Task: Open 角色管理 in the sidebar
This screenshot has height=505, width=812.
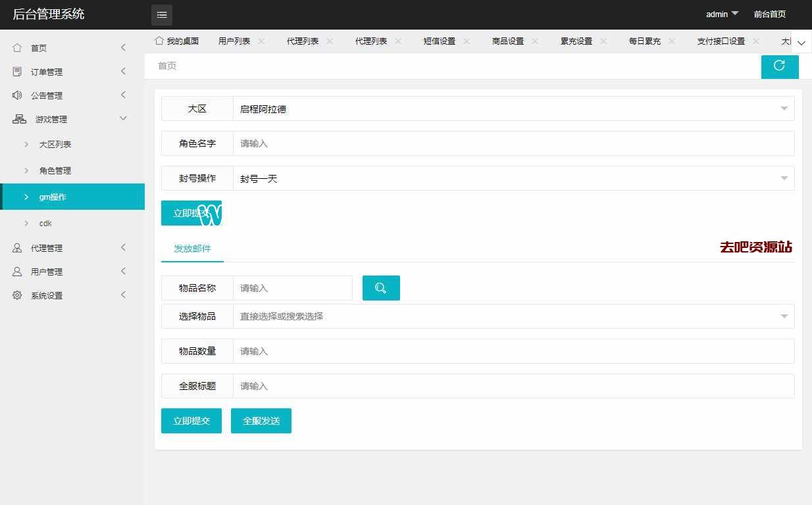Action: (55, 170)
